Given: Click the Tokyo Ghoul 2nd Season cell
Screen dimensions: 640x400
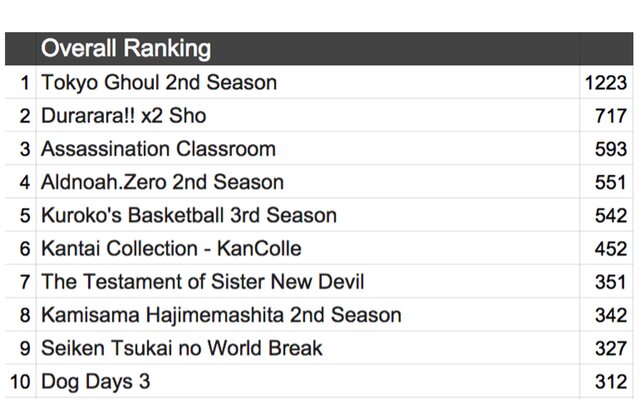Looking at the screenshot, I should (x=308, y=82).
